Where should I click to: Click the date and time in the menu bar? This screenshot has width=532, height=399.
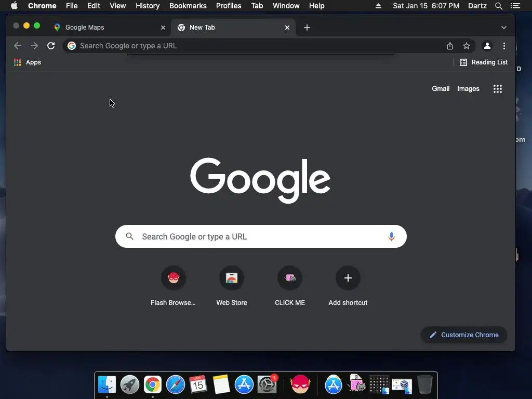[426, 6]
